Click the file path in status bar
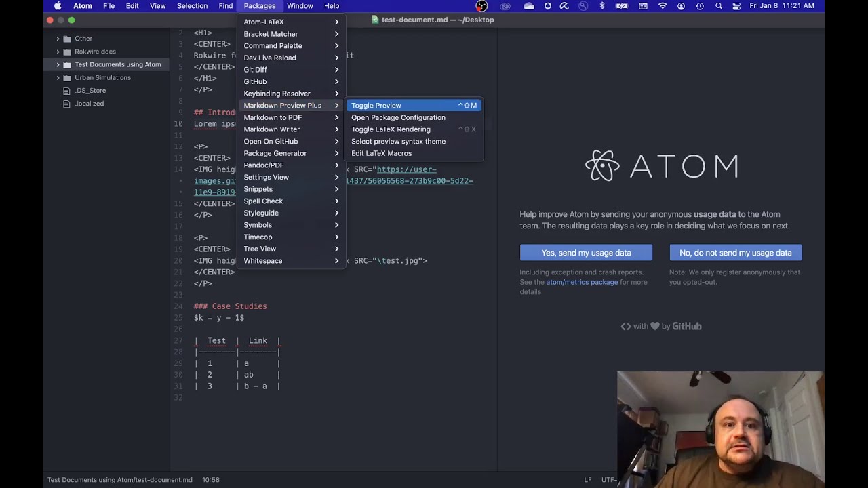This screenshot has width=868, height=488. pyautogui.click(x=120, y=480)
